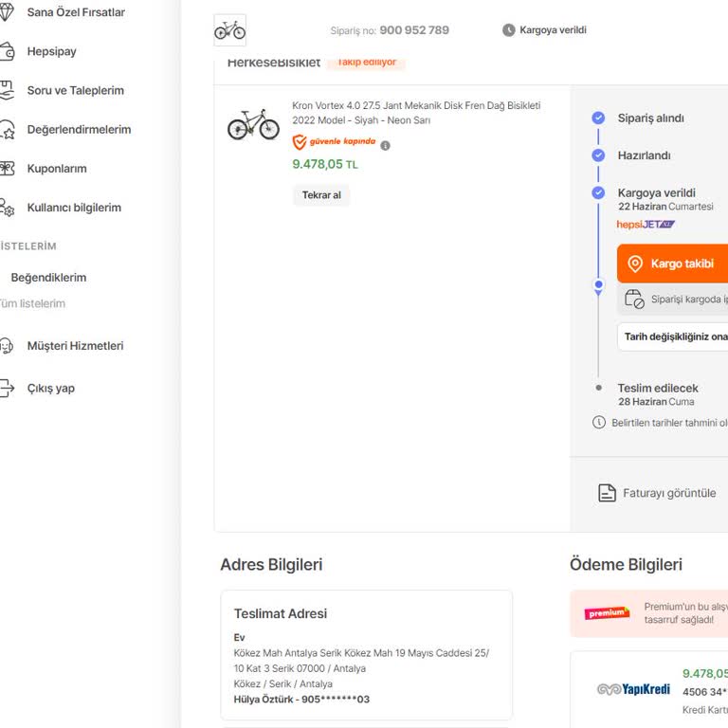
Task: Click the 28 Haziran Cuma delivery date
Action: point(656,402)
